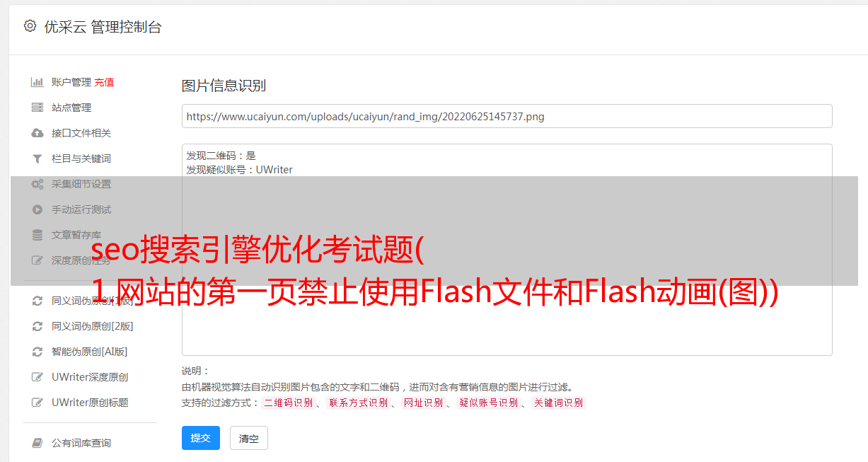This screenshot has height=462, width=868.
Task: Click the edit icon next to UWriter原创标题
Action: coord(37,403)
